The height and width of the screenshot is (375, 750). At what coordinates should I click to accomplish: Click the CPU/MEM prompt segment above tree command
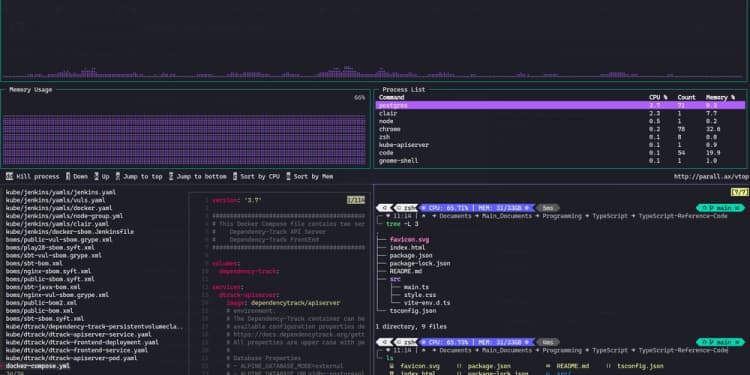click(x=476, y=208)
